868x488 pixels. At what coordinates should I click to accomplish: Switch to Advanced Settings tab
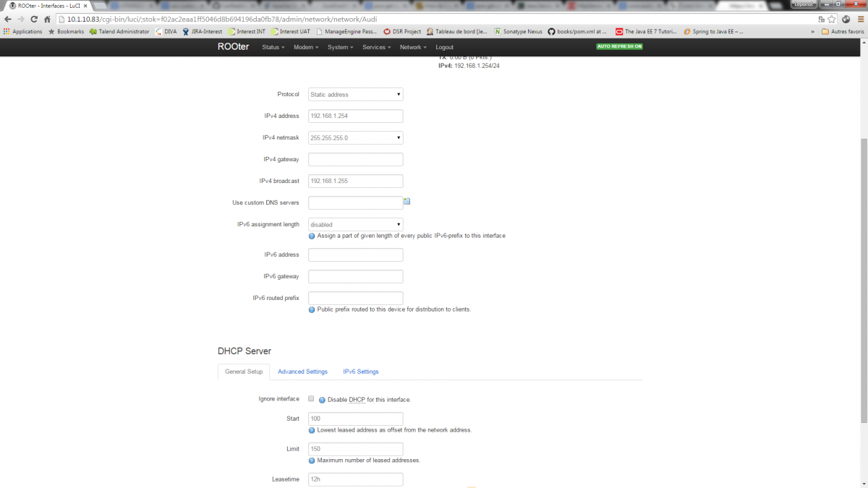(x=302, y=372)
